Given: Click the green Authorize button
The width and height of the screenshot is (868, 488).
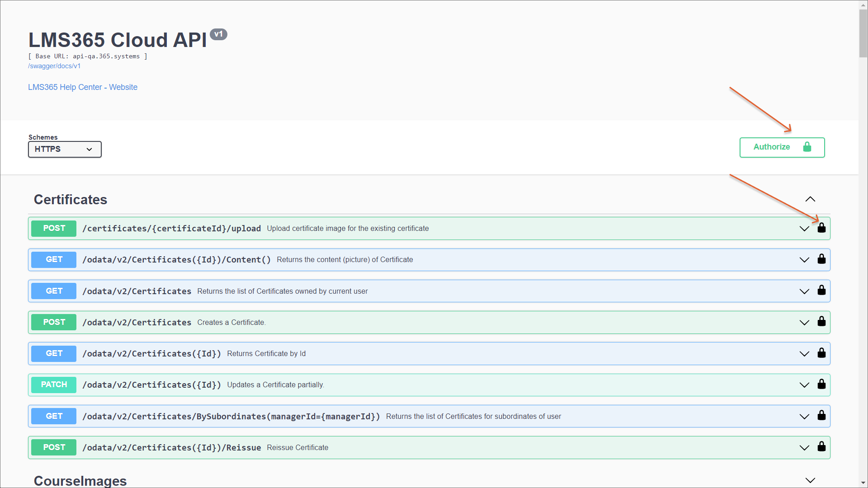Looking at the screenshot, I should click(x=782, y=147).
